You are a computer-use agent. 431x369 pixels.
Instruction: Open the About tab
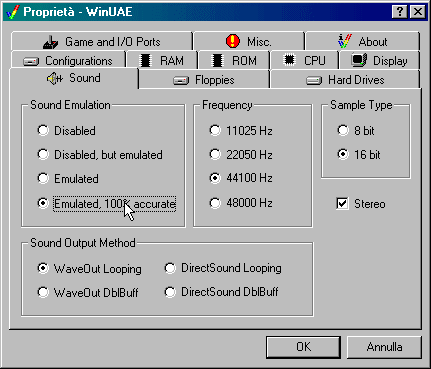click(x=362, y=41)
